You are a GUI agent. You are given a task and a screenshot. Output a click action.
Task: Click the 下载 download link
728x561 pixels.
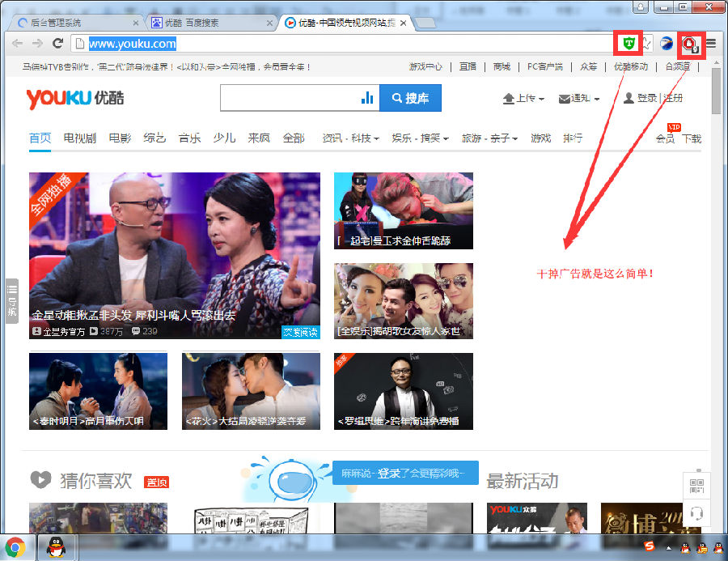(x=692, y=138)
